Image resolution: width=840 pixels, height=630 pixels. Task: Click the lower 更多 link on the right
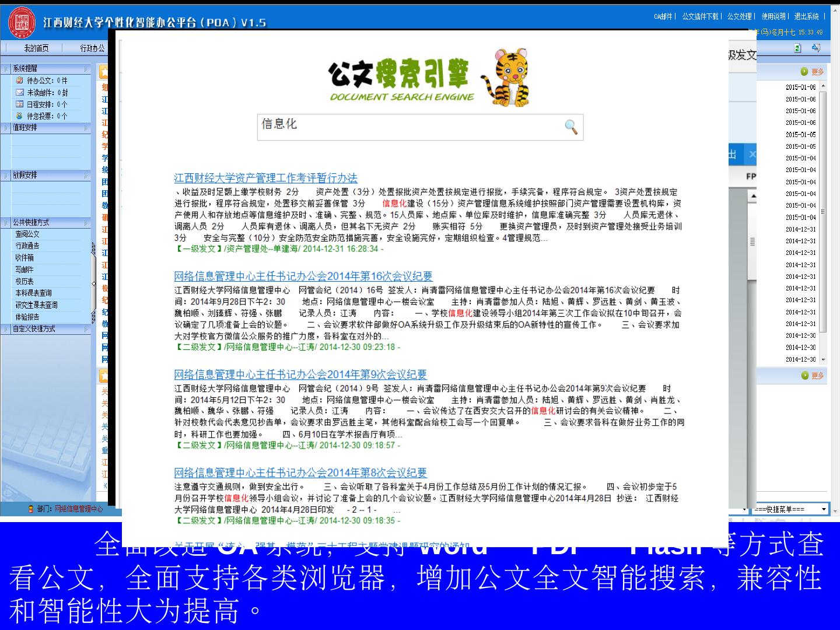point(817,376)
